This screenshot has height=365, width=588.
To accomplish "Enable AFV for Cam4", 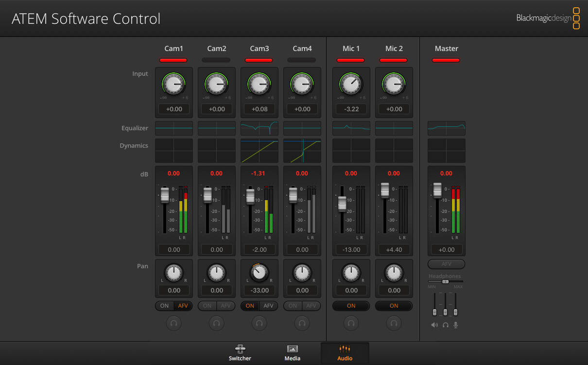I will tap(311, 306).
